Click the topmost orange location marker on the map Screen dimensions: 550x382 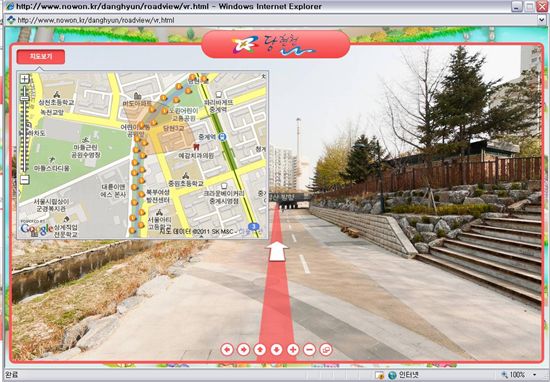pos(192,77)
